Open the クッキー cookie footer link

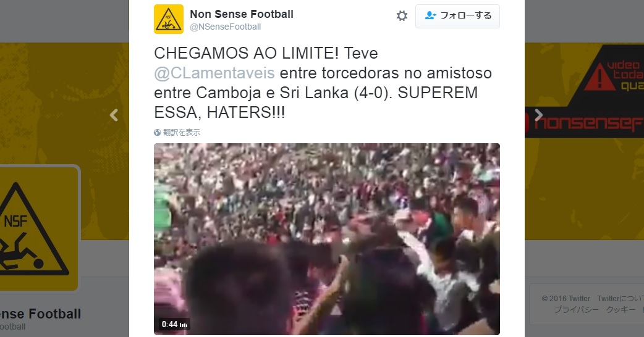pos(621,309)
